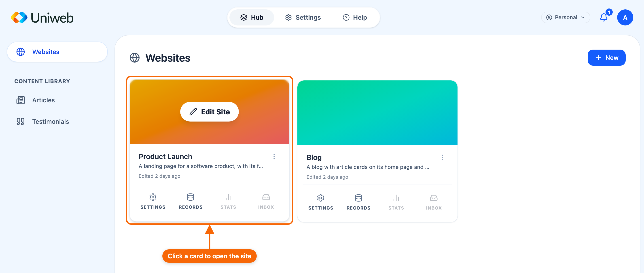Open Product Launch Settings
Viewport: 644px width, 273px height.
pos(153,201)
